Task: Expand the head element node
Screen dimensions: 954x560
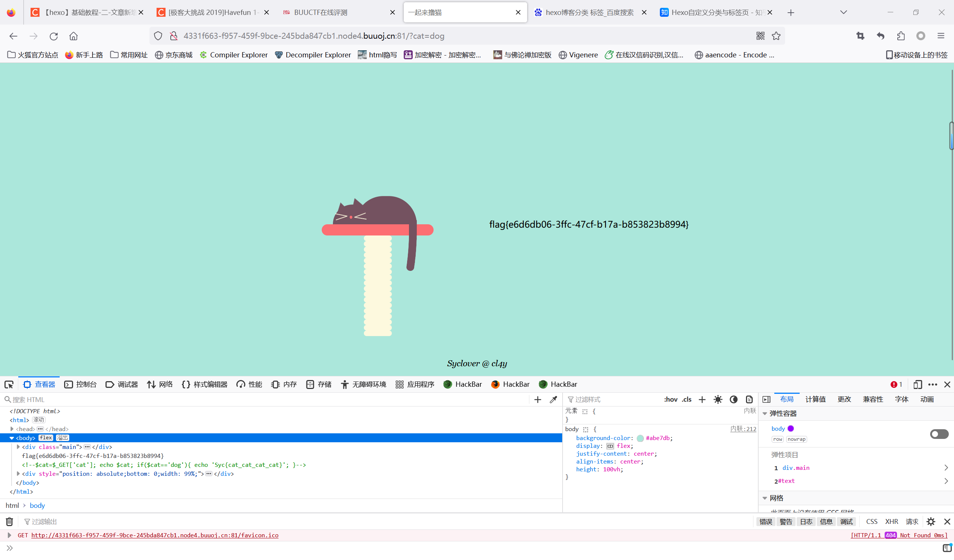Action: 12,429
